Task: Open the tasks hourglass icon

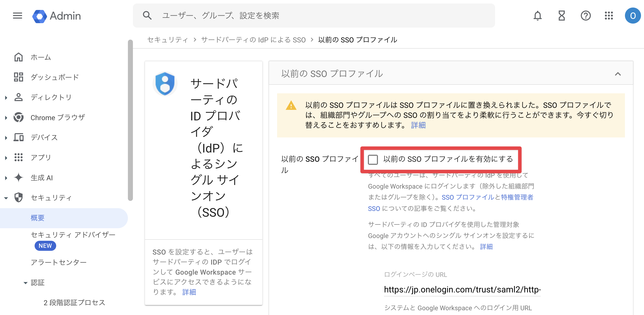Action: [561, 16]
